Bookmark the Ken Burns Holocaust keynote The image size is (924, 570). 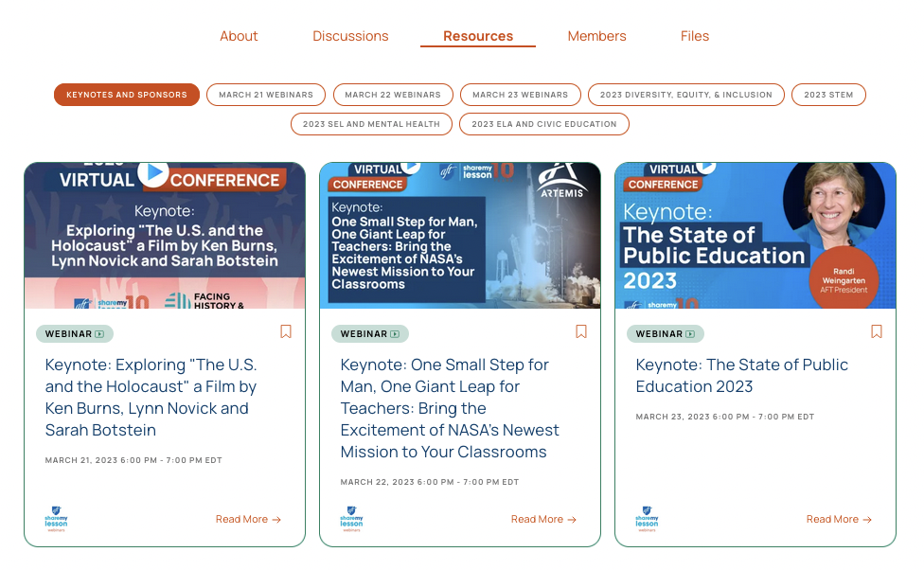point(286,331)
